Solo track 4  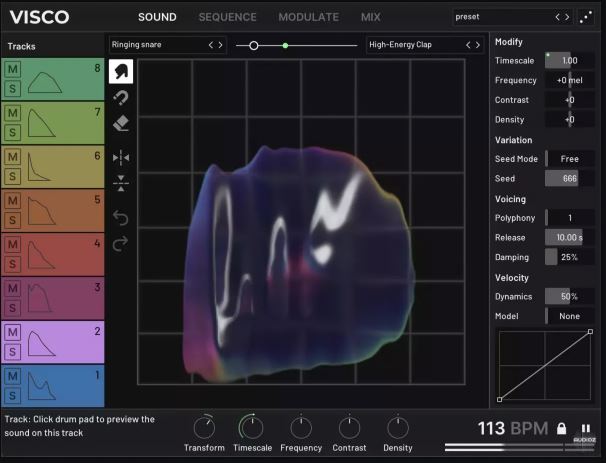click(12, 264)
